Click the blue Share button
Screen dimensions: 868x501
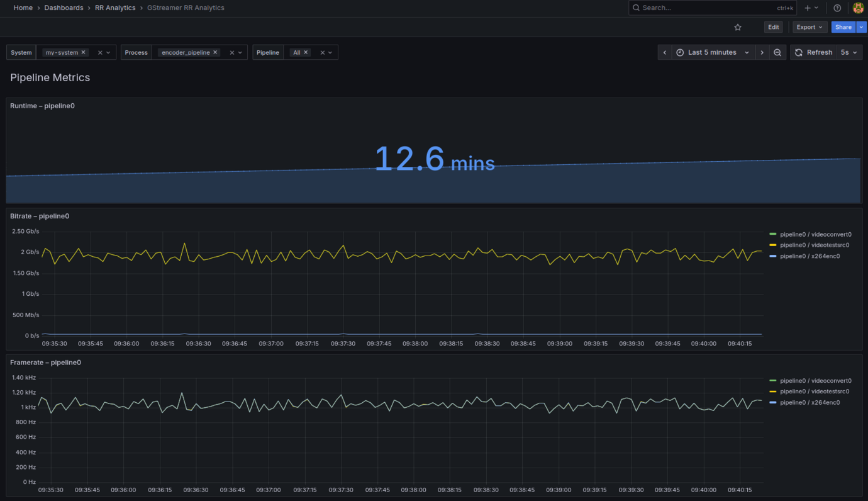point(843,27)
